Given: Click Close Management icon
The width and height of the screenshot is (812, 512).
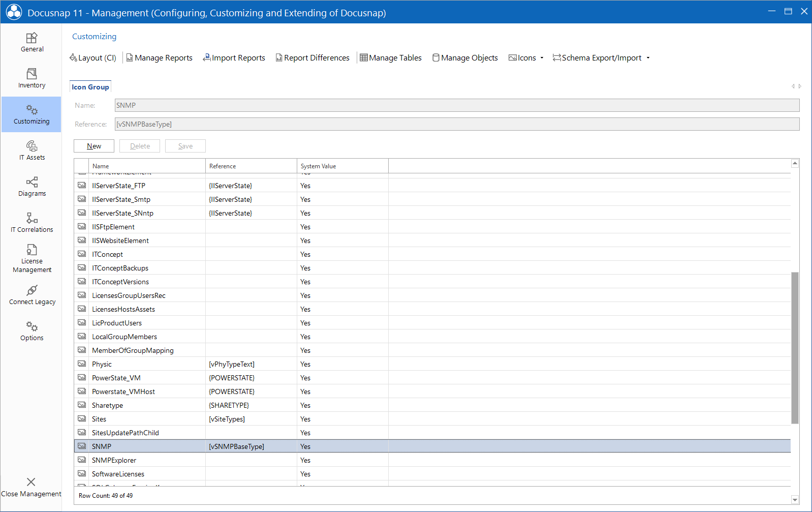Looking at the screenshot, I should pyautogui.click(x=31, y=482).
